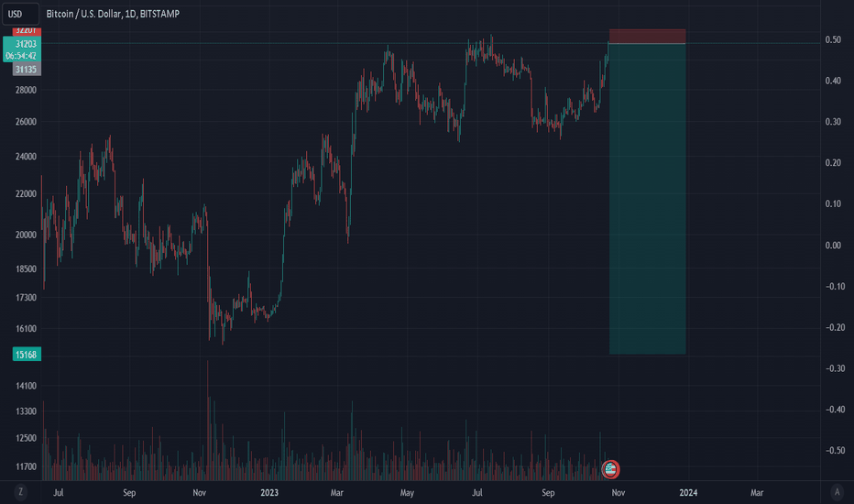The width and height of the screenshot is (854, 504).
Task: Select the gray 31135 price label
Action: [x=25, y=69]
